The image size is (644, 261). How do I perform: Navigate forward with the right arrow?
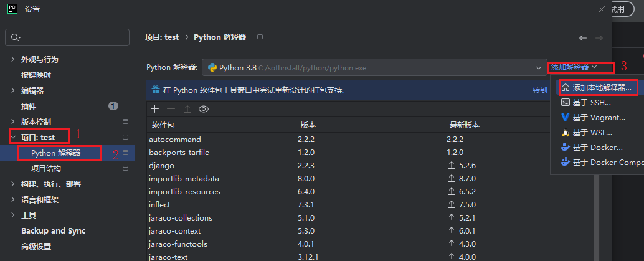click(x=599, y=38)
